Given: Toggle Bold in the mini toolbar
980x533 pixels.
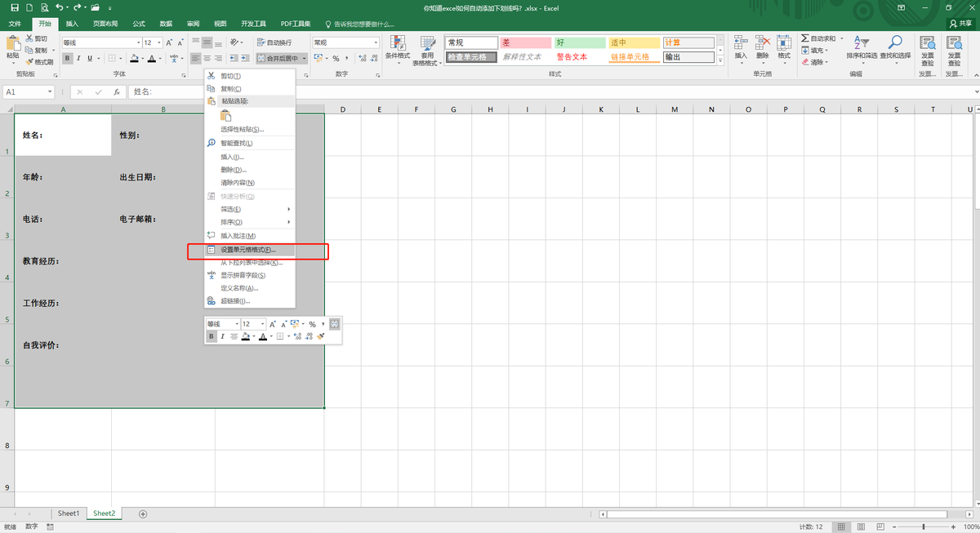Looking at the screenshot, I should coord(212,336).
